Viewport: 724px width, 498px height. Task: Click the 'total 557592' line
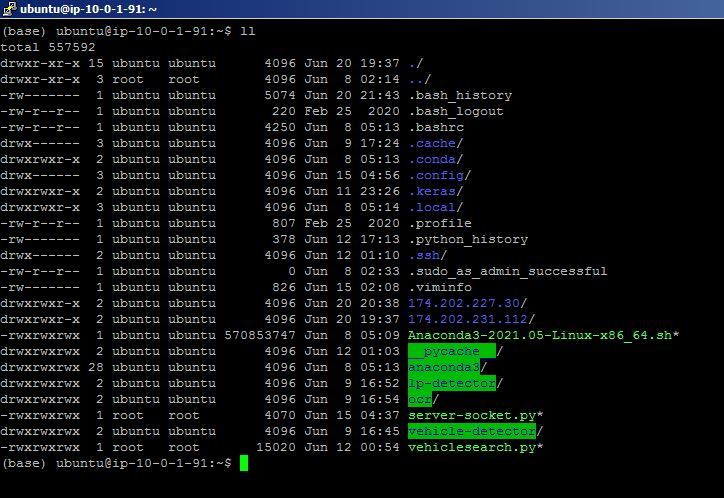48,47
